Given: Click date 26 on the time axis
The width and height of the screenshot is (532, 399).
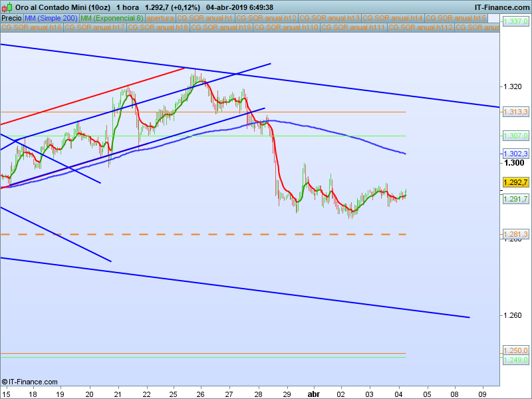Looking at the screenshot, I should pyautogui.click(x=201, y=394).
